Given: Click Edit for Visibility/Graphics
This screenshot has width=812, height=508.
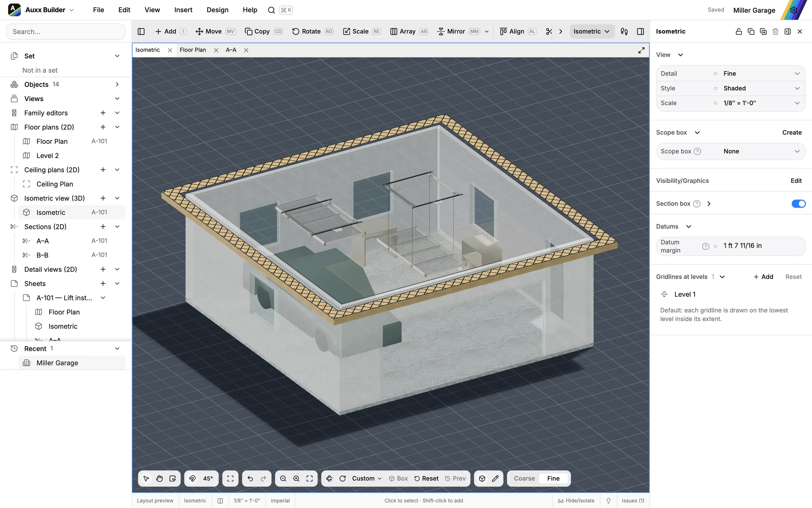Looking at the screenshot, I should (x=796, y=181).
